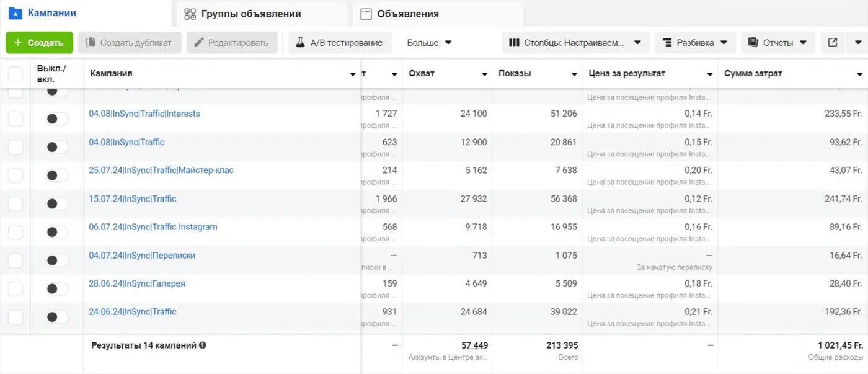Click the info icon next to Результаты 14 кампаний
Screen dimensions: 868x374
coord(203,345)
